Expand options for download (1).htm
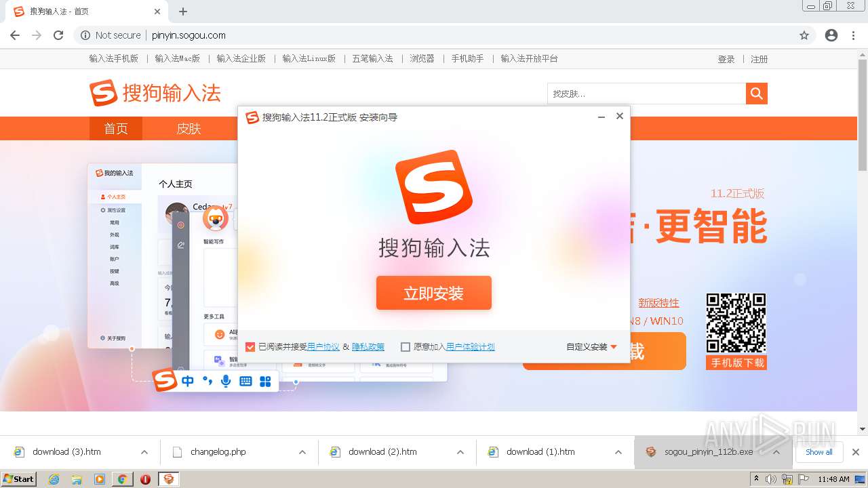 tap(618, 452)
